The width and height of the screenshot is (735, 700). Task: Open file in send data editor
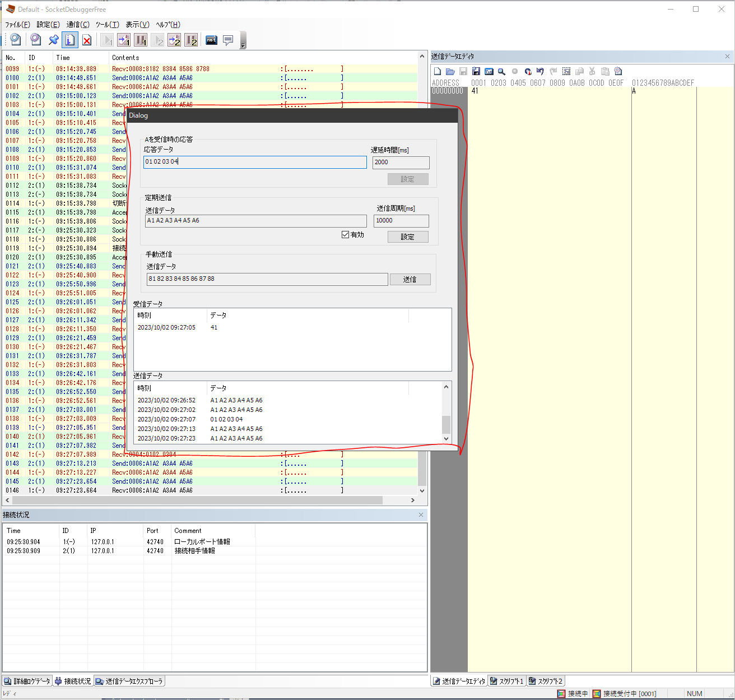[x=450, y=71]
